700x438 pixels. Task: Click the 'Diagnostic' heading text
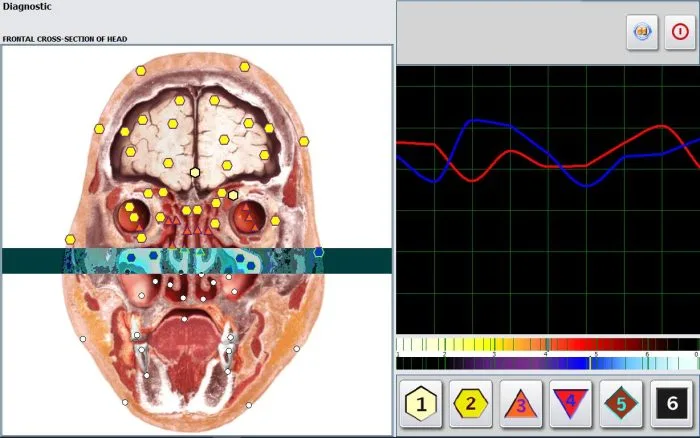click(29, 7)
